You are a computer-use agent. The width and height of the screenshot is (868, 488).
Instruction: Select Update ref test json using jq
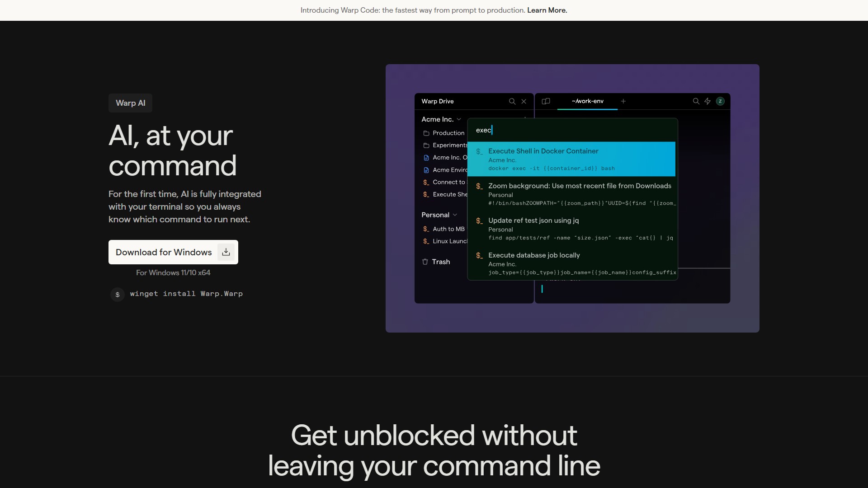572,229
